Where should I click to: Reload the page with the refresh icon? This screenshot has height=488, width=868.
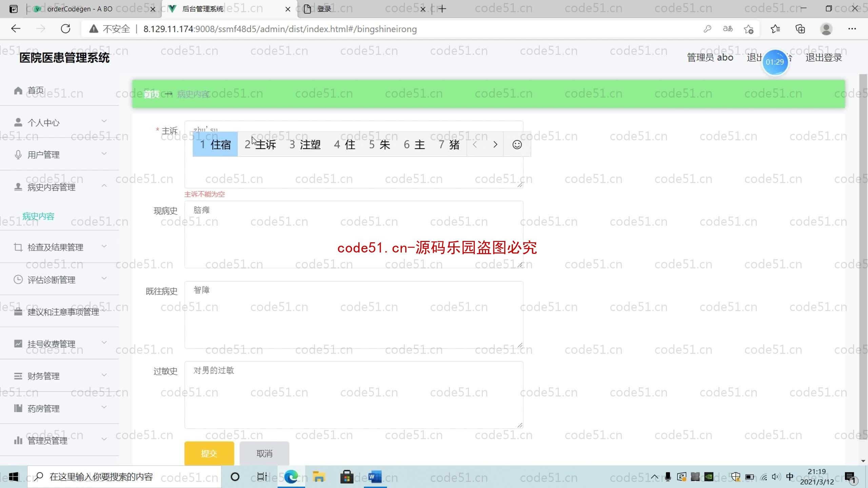click(65, 29)
